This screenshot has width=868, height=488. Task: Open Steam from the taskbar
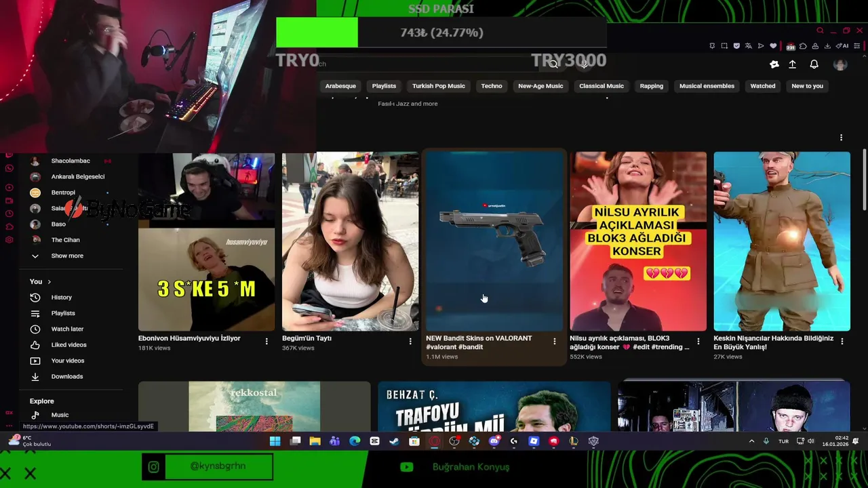(394, 441)
